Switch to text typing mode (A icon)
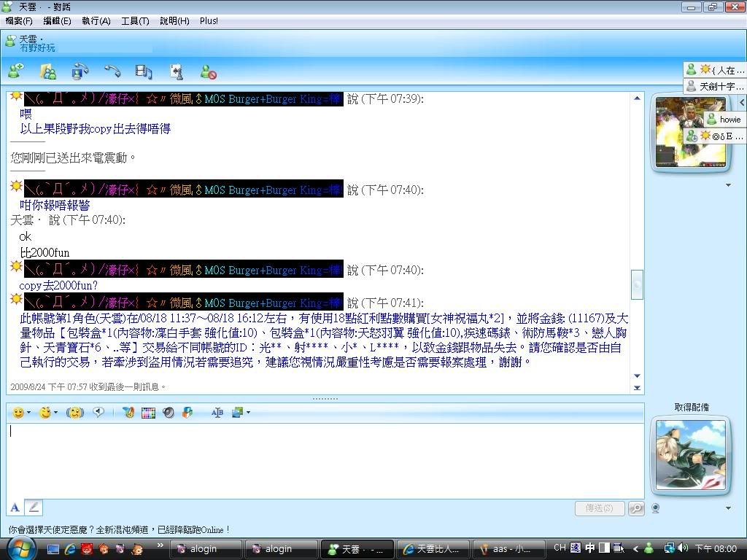Screen dimensions: 747x560 click(15, 507)
